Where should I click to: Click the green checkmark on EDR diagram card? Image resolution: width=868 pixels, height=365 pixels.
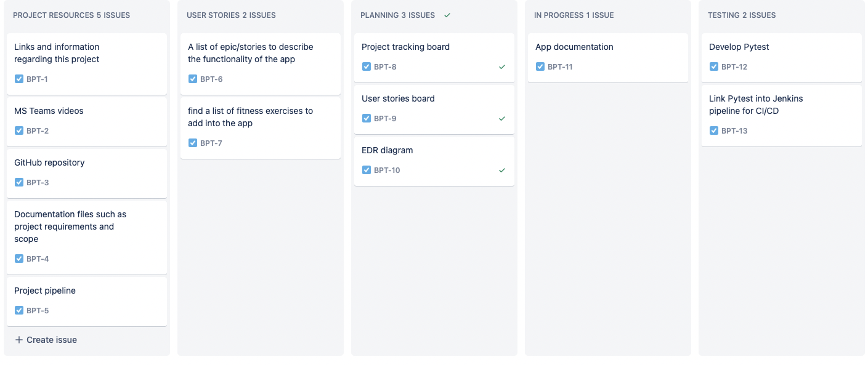(x=502, y=170)
